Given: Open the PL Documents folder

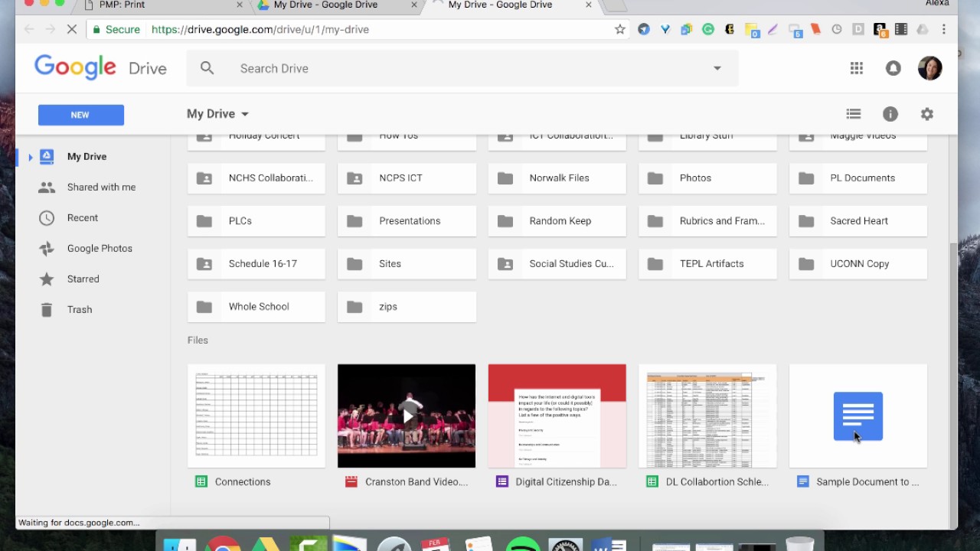Looking at the screenshot, I should [x=858, y=178].
